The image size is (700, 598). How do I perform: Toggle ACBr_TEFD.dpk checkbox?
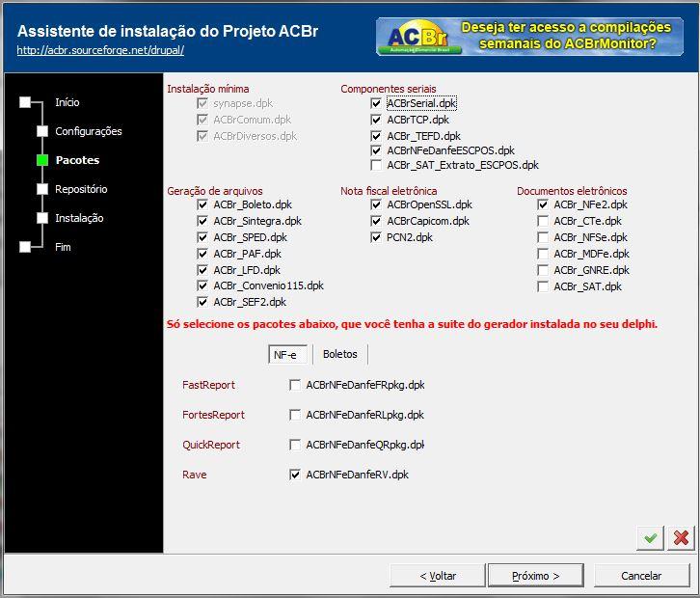376,136
